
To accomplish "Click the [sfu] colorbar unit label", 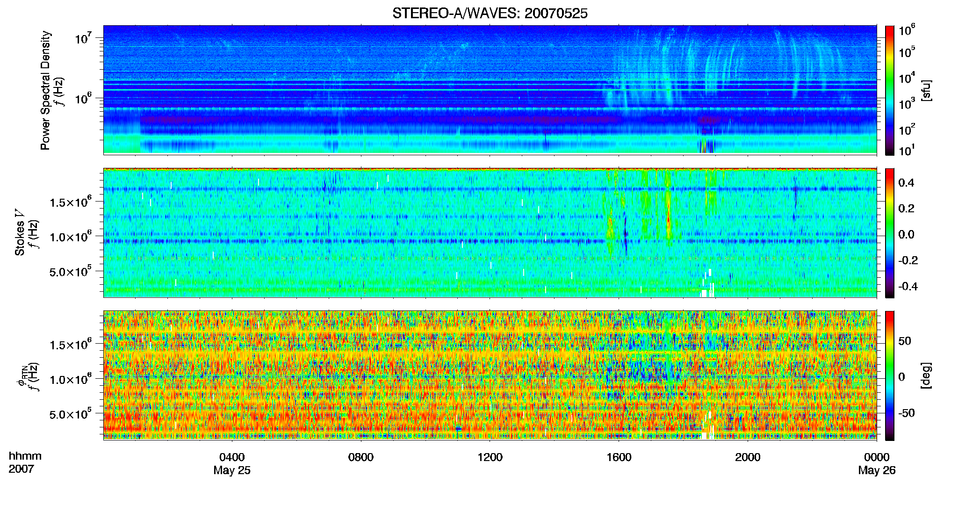I will tap(926, 90).
